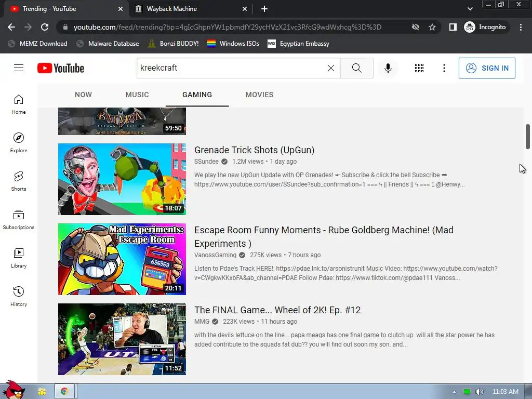View site info lock icon

65,27
